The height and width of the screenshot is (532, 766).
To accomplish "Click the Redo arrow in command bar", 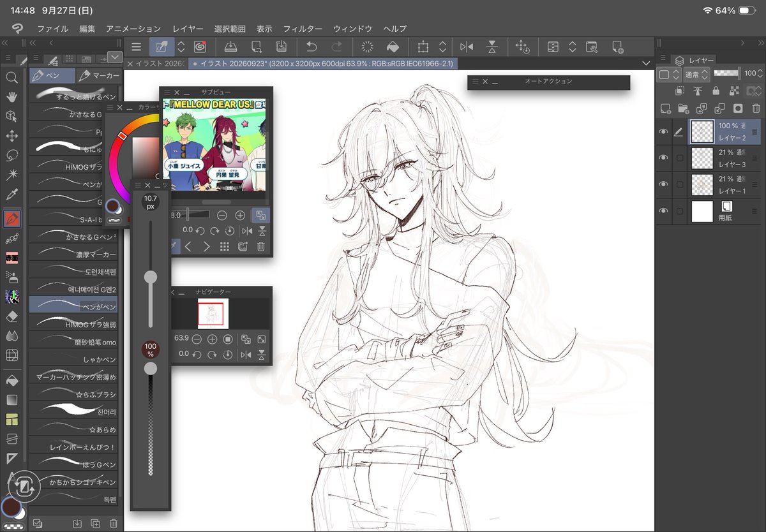I will [336, 47].
